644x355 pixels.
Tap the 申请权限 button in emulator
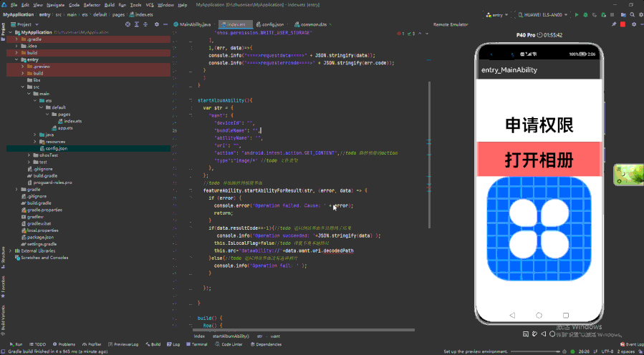pos(539,125)
